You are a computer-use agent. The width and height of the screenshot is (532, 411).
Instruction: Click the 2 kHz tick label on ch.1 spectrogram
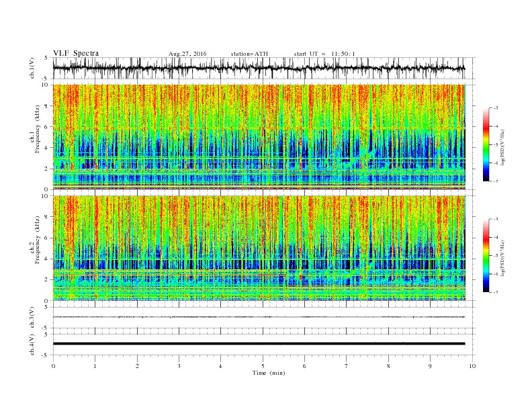(46, 169)
